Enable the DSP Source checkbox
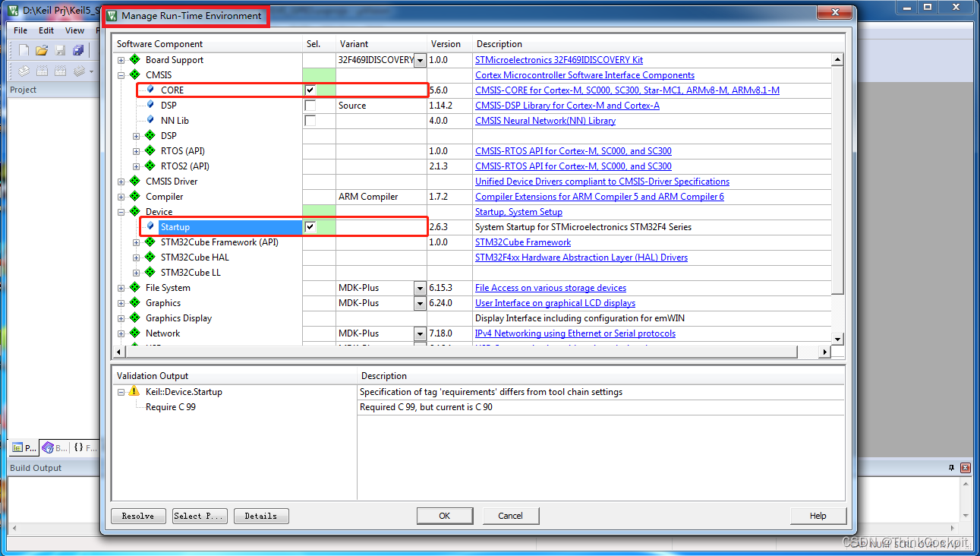980x556 pixels. 310,105
